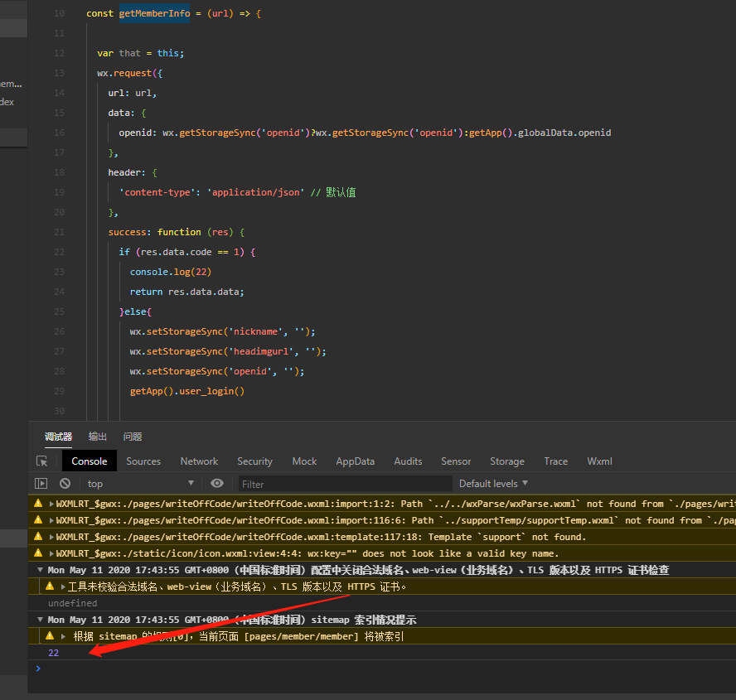Open the Wxml panel tab
The height and width of the screenshot is (700, 736).
(599, 461)
